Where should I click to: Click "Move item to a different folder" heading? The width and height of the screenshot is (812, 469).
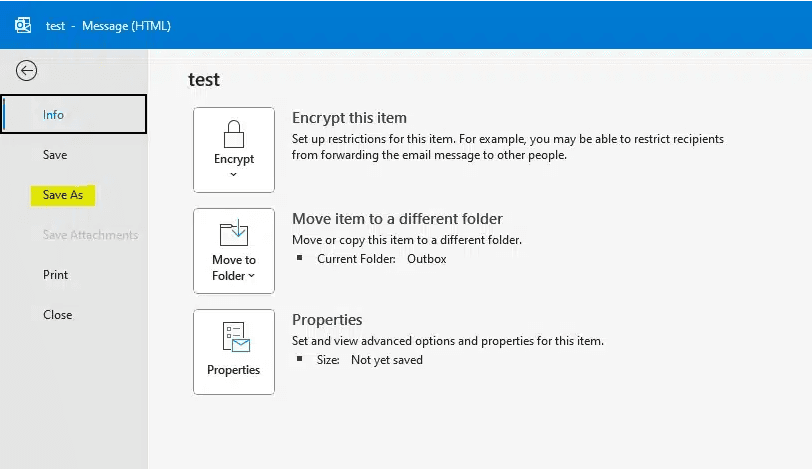(x=397, y=219)
